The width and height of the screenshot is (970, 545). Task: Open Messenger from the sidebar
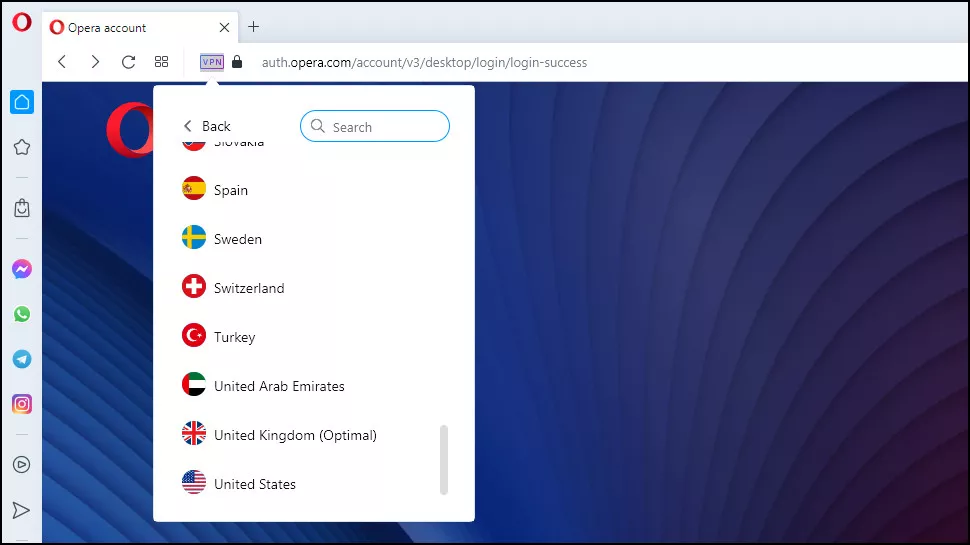21,269
